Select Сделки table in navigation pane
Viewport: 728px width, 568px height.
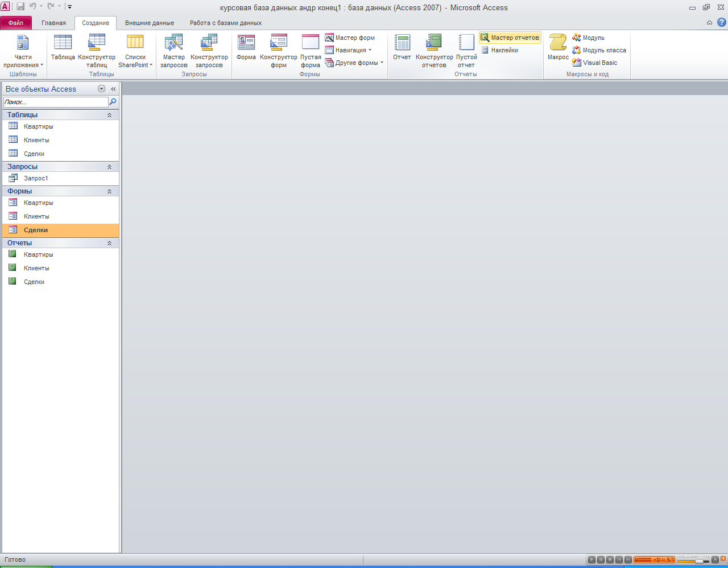click(60, 154)
